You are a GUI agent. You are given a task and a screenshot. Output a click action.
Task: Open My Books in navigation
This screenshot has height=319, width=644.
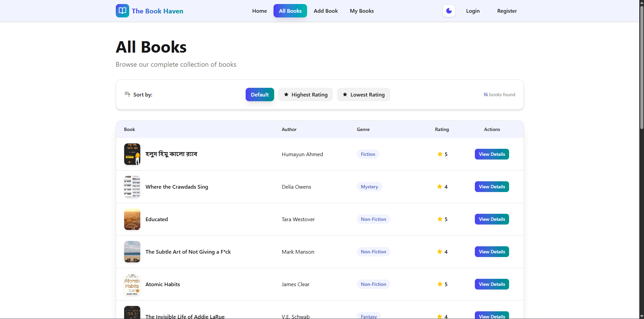coord(362,11)
